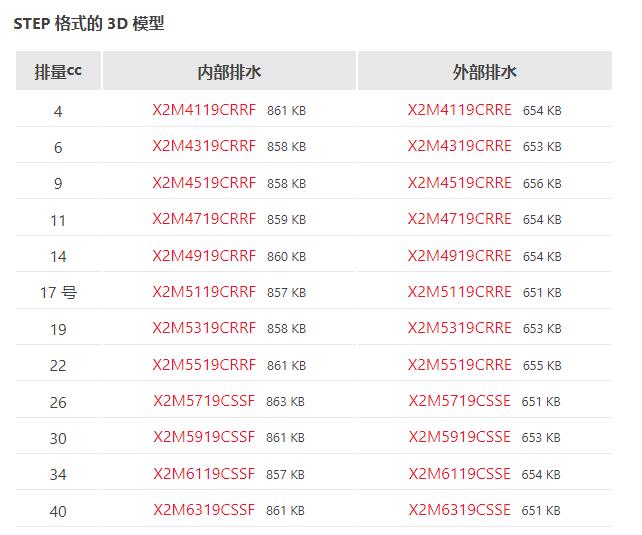
Task: Open the X2M5919CSSE link
Action: [x=459, y=437]
